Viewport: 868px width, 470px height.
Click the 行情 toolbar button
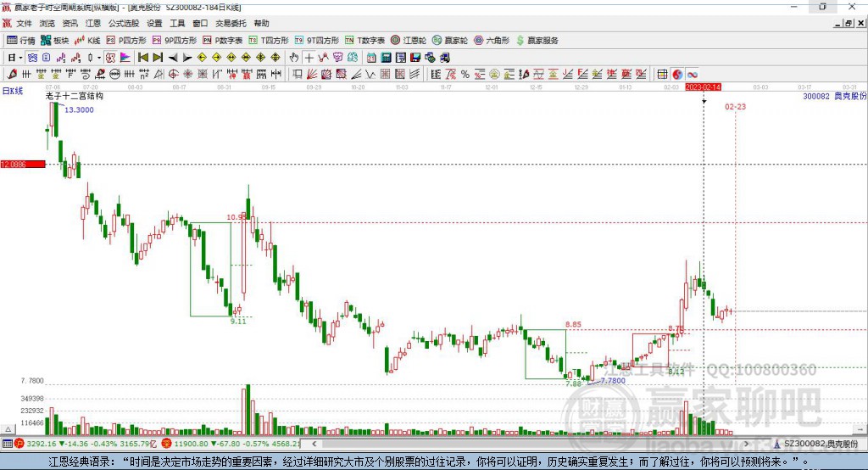pyautogui.click(x=20, y=41)
